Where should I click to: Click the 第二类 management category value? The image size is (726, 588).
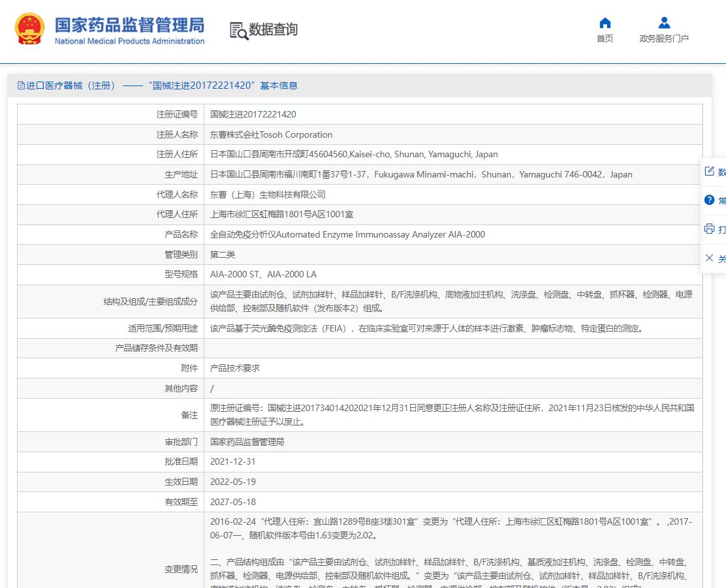coord(223,255)
